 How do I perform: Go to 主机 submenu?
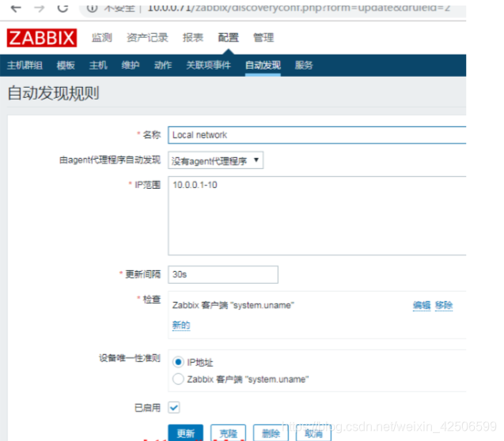click(98, 66)
